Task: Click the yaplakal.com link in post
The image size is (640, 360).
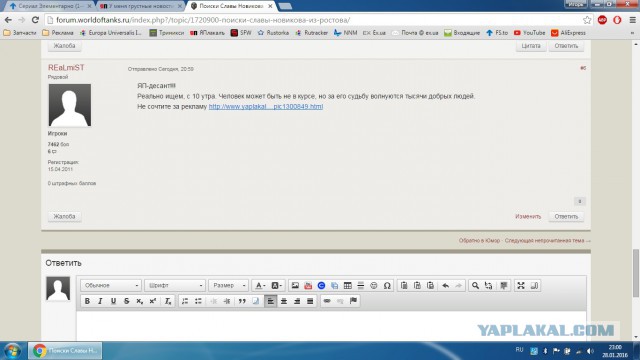Action: point(266,107)
